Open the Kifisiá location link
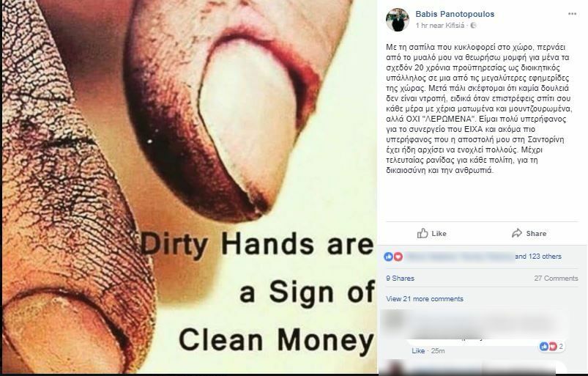Screen dimensions: 588x376 [x=455, y=26]
